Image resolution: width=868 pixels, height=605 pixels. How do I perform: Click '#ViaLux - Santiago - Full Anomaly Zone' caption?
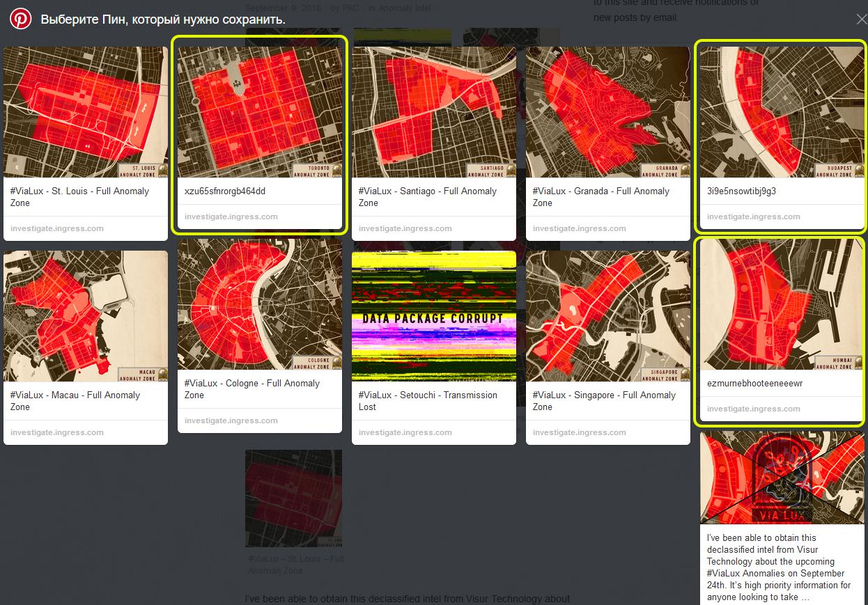(x=428, y=197)
